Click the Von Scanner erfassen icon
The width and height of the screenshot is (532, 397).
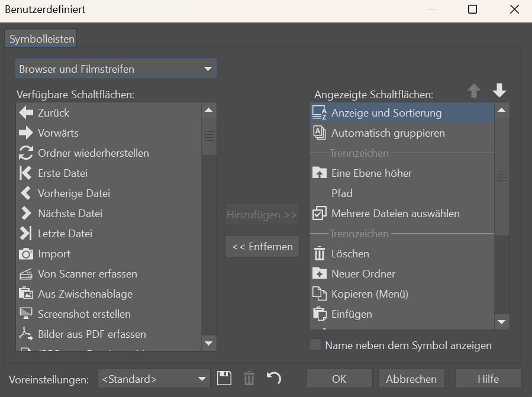(x=26, y=274)
